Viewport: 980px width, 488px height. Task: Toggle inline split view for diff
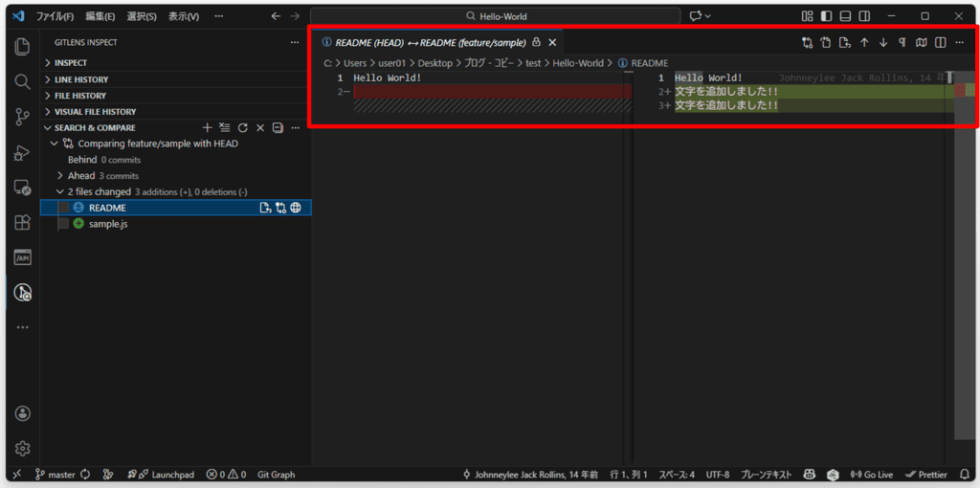point(940,42)
